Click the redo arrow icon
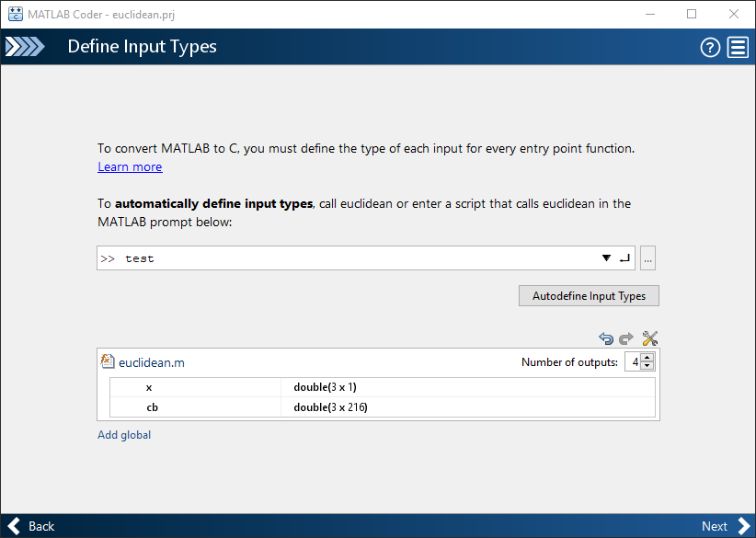 626,338
